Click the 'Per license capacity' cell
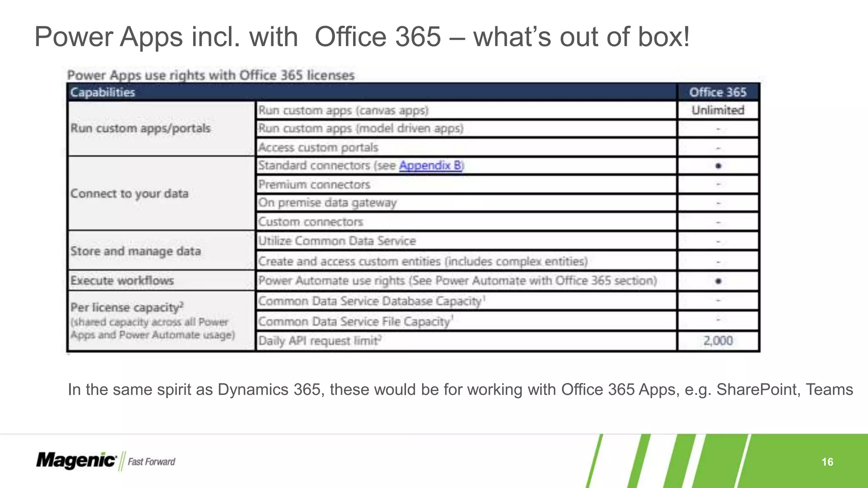 point(161,321)
